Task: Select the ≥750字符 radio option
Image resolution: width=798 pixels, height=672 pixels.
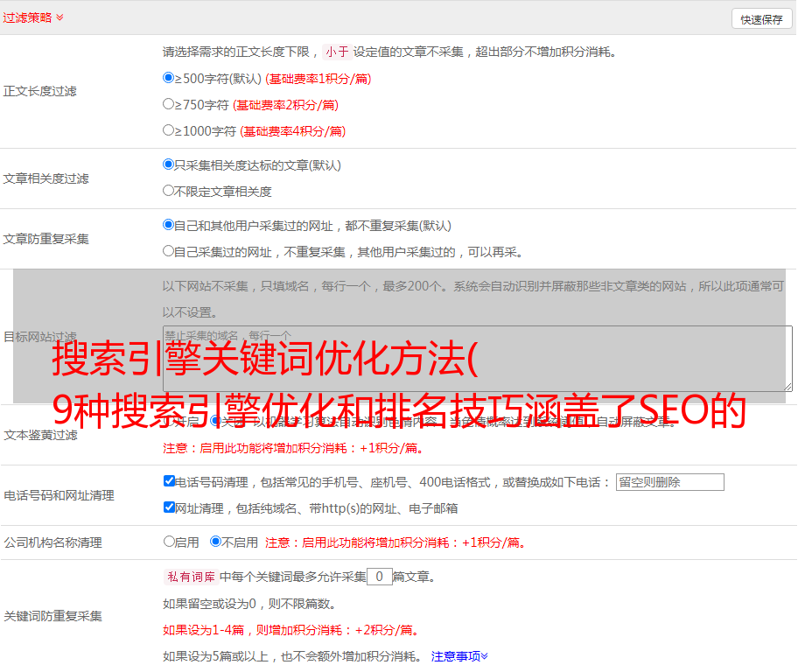Action: point(168,104)
